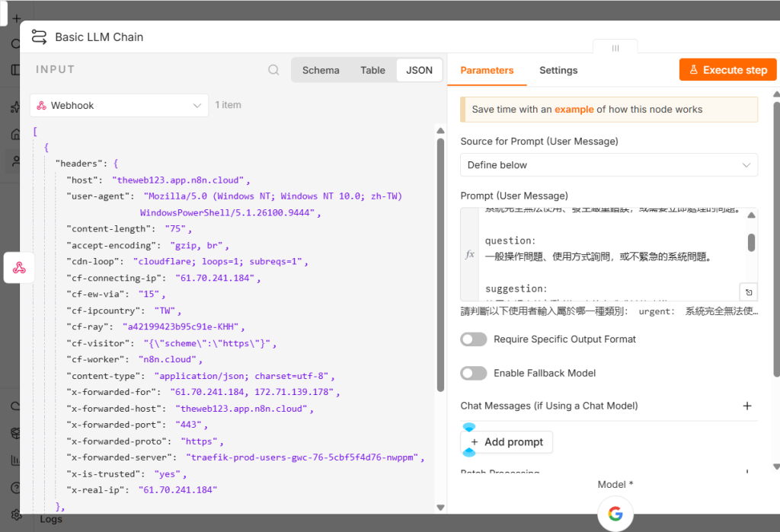Click the cf-ray value "a42199423b95c91e-KHH"

(x=181, y=327)
